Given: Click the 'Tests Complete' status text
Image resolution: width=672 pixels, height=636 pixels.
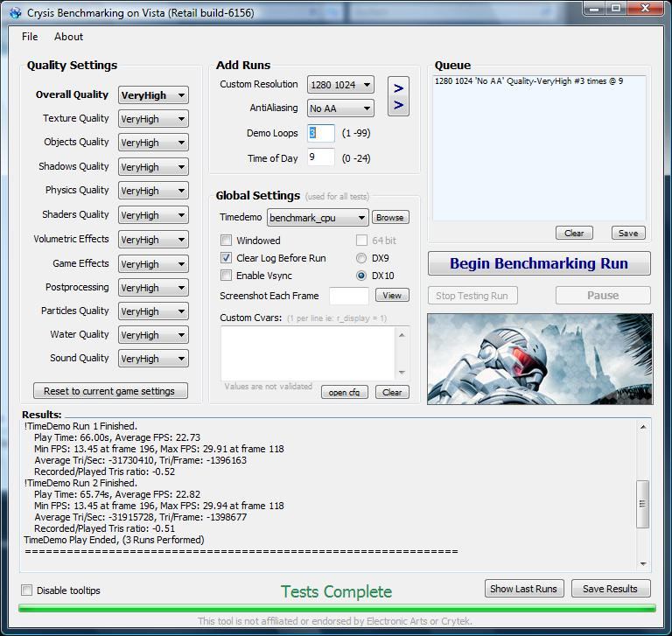Looking at the screenshot, I should click(336, 592).
